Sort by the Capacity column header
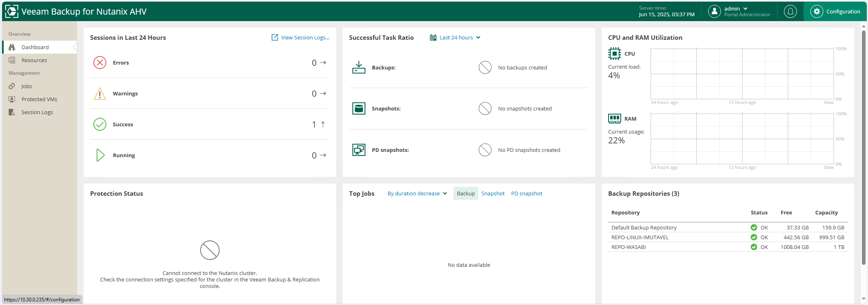The width and height of the screenshot is (868, 305). click(x=826, y=212)
